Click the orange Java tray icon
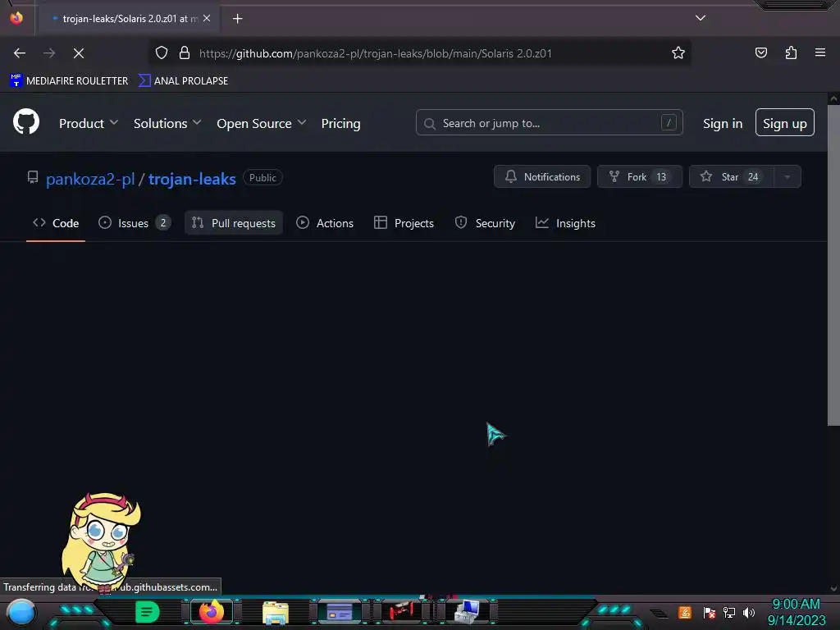Screen dimensions: 840x630 [x=684, y=612]
